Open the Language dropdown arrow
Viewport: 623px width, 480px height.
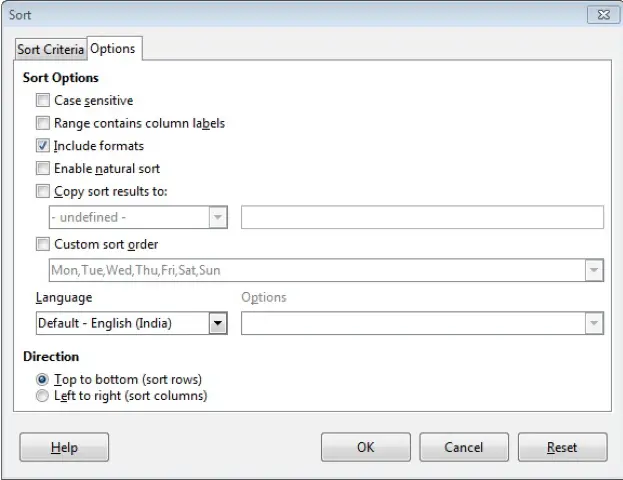218,323
